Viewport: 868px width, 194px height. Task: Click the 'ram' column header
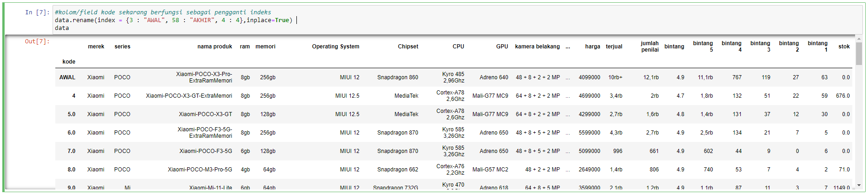(x=245, y=47)
